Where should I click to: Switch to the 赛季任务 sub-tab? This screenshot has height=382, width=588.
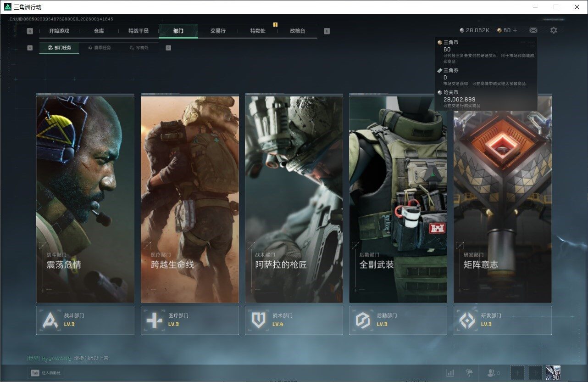(99, 48)
